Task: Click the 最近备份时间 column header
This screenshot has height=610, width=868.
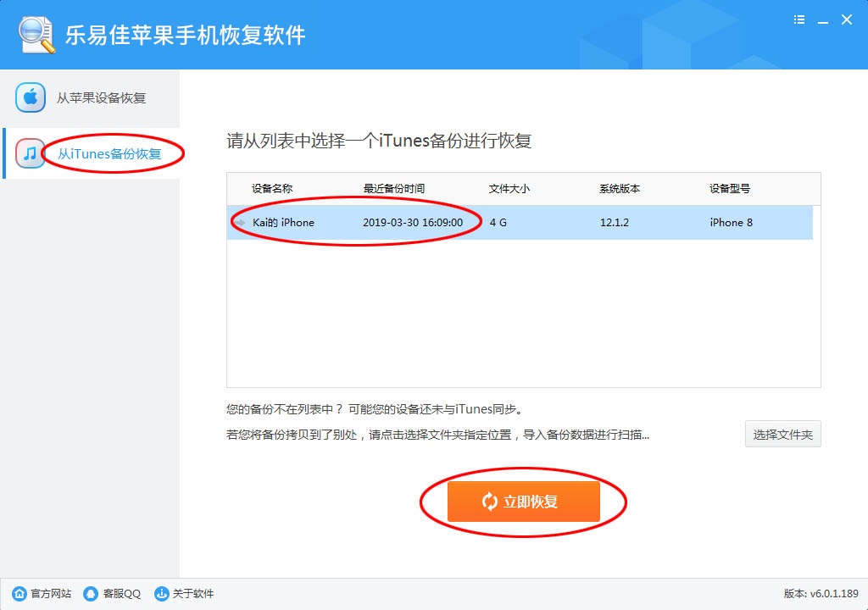Action: [393, 189]
